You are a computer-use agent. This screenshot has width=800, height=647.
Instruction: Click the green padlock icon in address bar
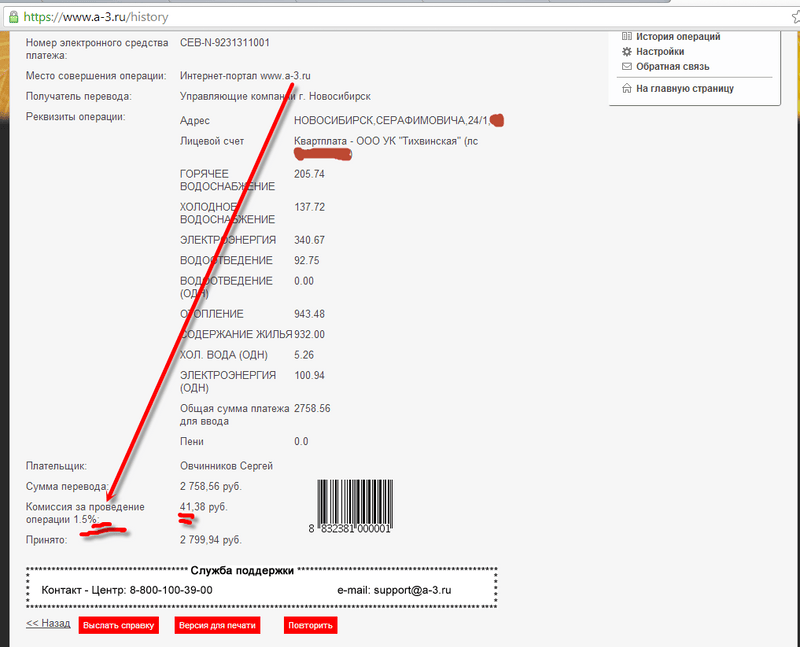tap(14, 17)
